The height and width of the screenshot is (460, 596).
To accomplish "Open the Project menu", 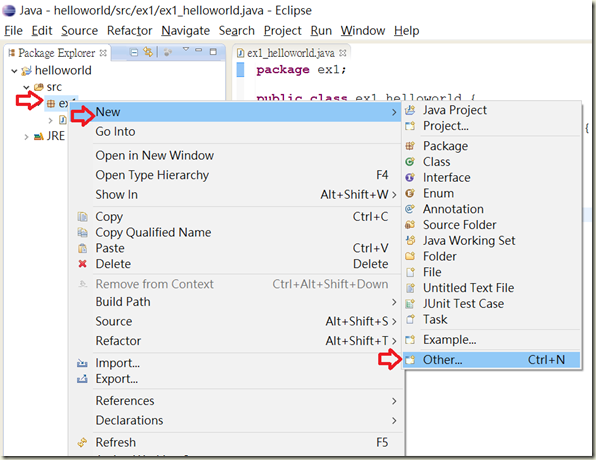I will coord(282,30).
